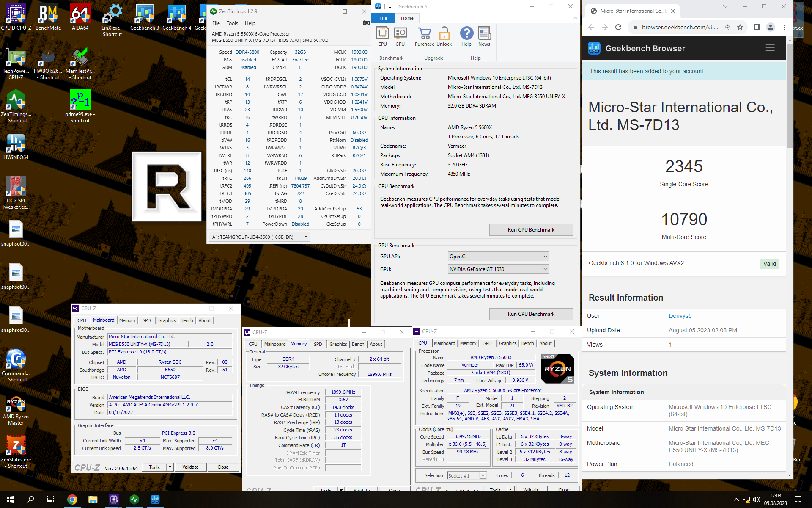
Task: Open MemTestPro shortcut icon
Action: (80, 63)
